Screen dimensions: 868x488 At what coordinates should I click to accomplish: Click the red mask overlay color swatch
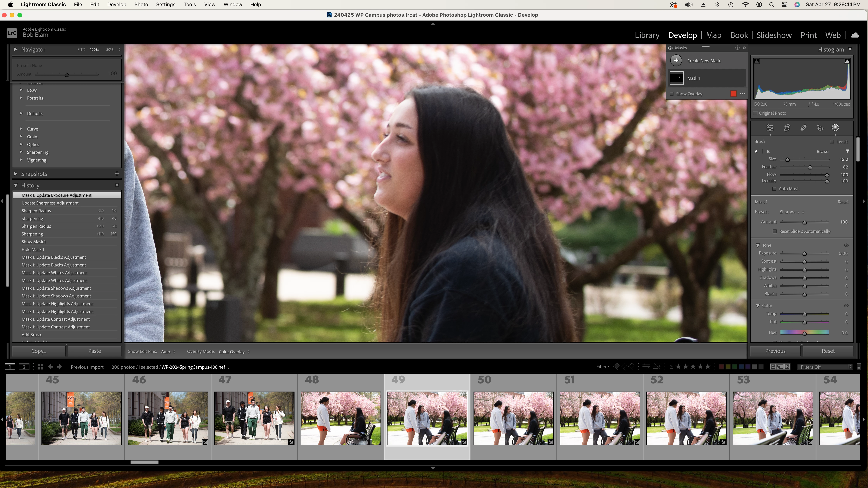[x=733, y=94]
